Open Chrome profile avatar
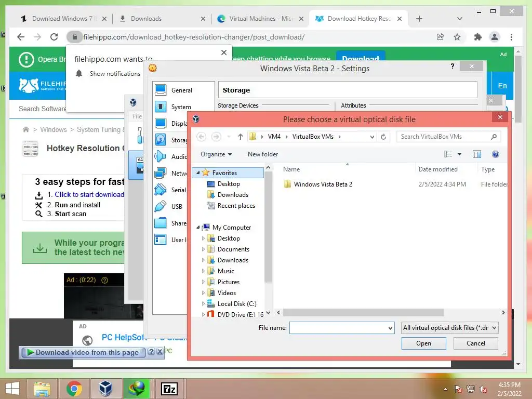The width and height of the screenshot is (532, 399). pyautogui.click(x=495, y=37)
